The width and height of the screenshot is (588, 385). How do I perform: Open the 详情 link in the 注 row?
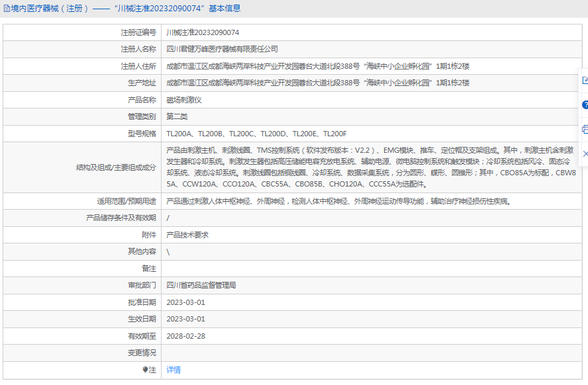coord(173,370)
